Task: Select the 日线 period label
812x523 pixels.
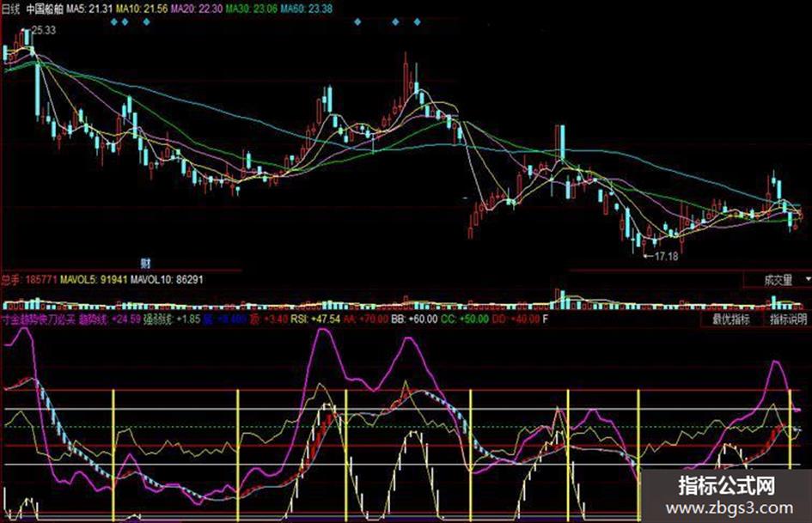Action: click(x=10, y=9)
